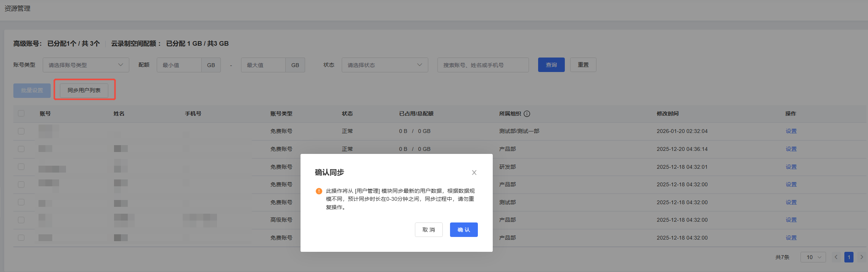The height and width of the screenshot is (272, 868).
Task: Expand the page size selector showing 10
Action: point(813,257)
